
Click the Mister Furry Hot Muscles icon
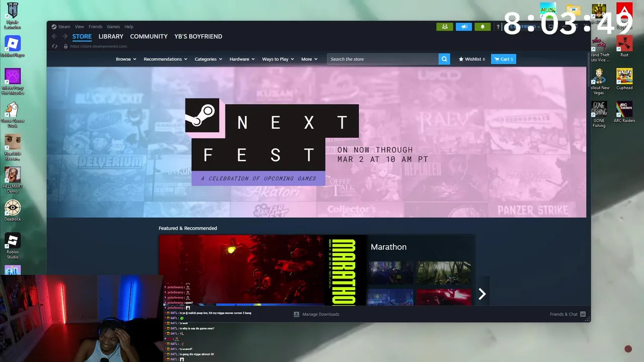pyautogui.click(x=13, y=82)
